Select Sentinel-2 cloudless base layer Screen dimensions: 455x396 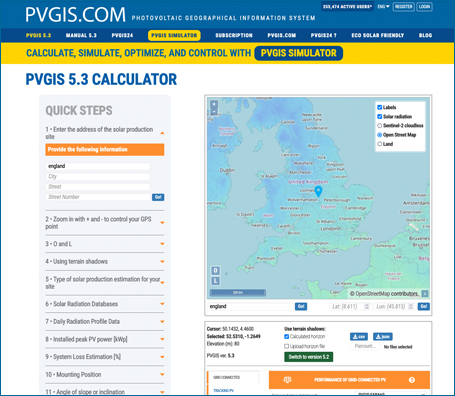click(379, 126)
